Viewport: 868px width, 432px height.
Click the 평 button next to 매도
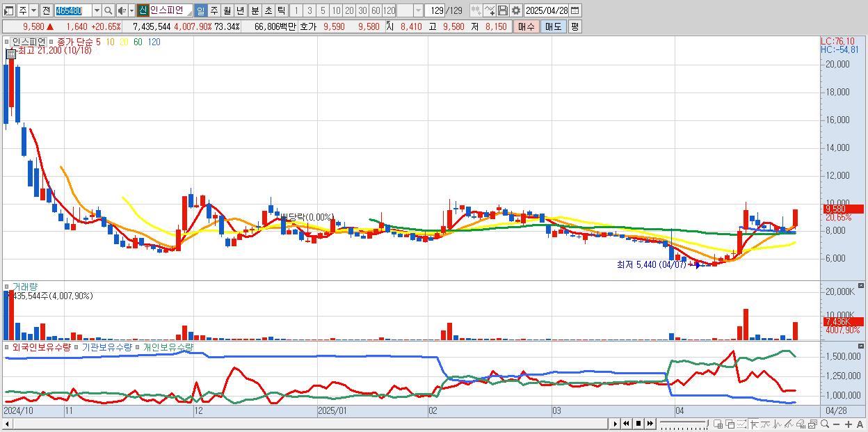[x=574, y=26]
